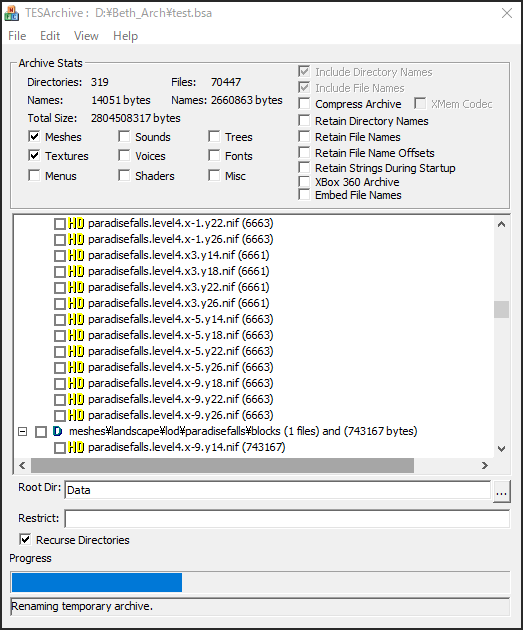Enable the Fonts checkbox

214,155
